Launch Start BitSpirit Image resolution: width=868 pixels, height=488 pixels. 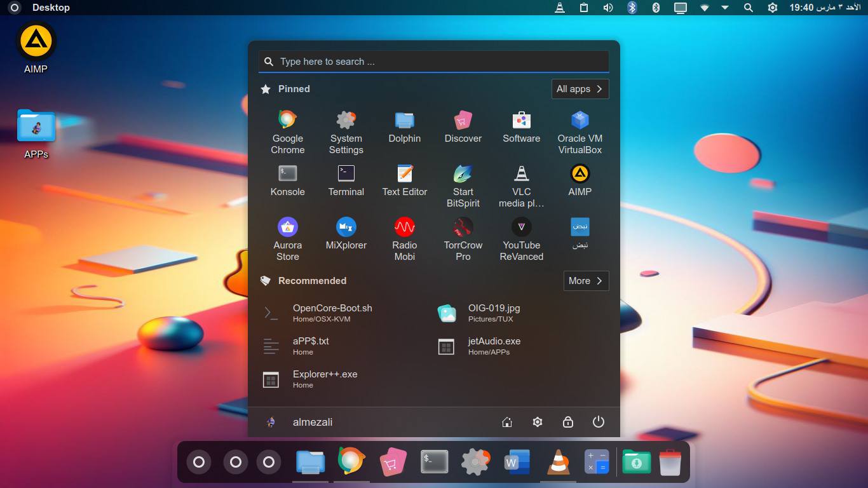pos(463,186)
